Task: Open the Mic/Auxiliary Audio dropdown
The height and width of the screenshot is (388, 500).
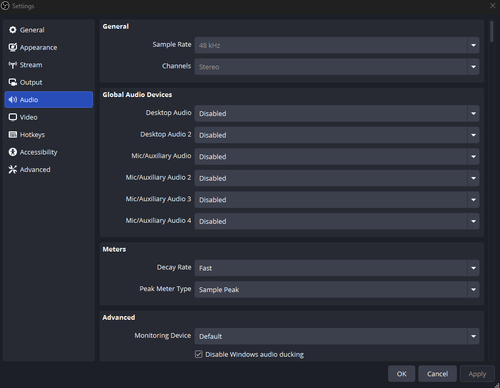Action: click(337, 157)
